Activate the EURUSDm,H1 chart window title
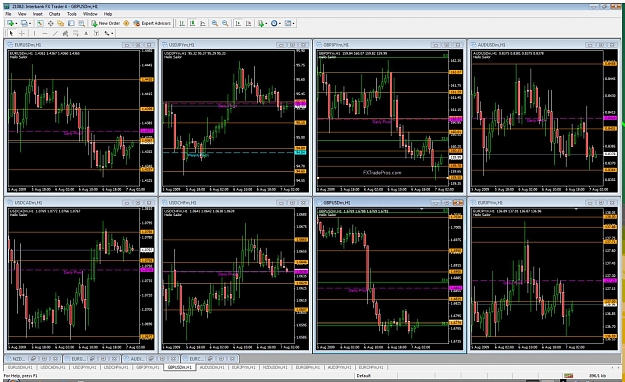Screen dimensions: 625x382 [28, 45]
